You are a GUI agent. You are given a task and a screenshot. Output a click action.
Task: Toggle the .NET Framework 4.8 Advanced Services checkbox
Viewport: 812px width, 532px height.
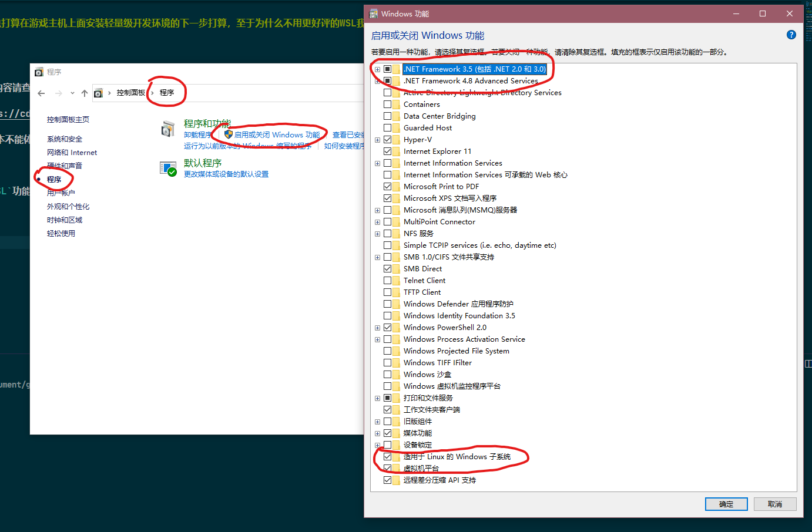pos(387,81)
